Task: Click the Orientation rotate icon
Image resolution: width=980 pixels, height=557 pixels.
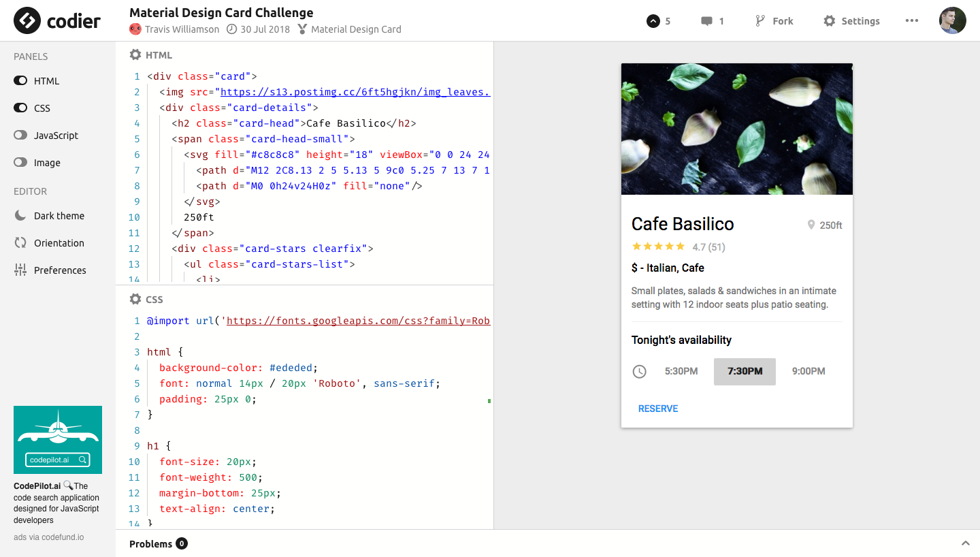Action: (20, 243)
